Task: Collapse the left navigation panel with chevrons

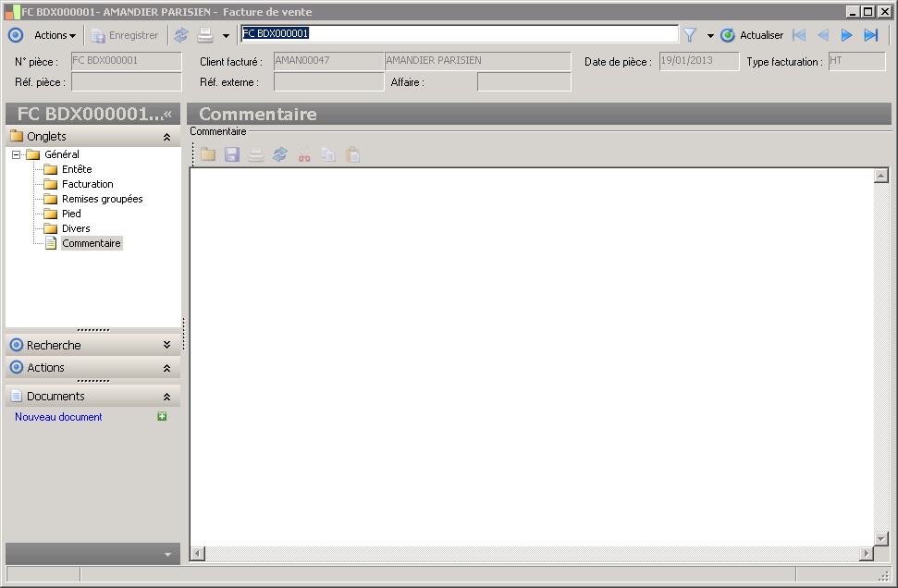Action: [x=167, y=114]
